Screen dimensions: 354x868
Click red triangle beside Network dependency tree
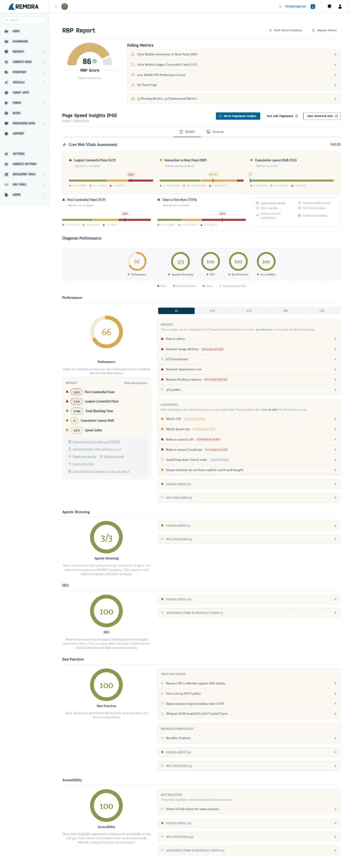[162, 369]
